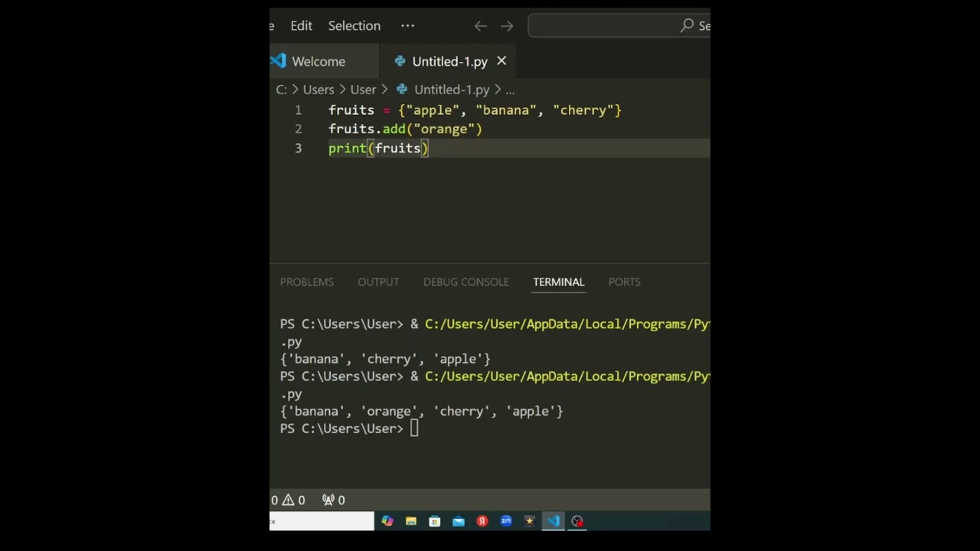Open Microsoft Store from the taskbar
This screenshot has width=980, height=551.
point(435,521)
